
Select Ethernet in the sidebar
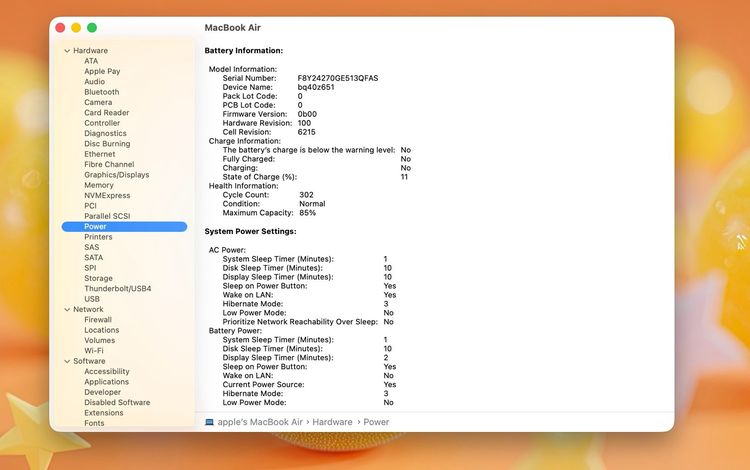tap(99, 154)
